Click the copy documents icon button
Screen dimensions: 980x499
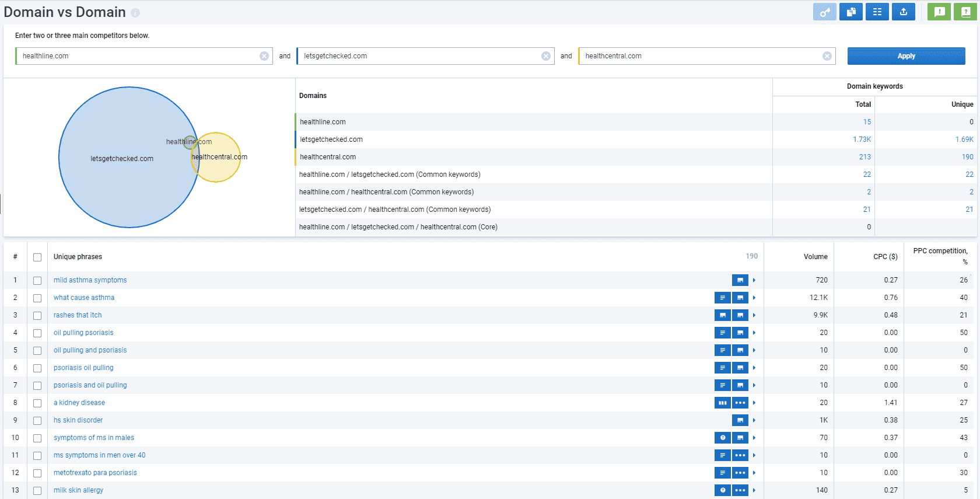point(851,12)
